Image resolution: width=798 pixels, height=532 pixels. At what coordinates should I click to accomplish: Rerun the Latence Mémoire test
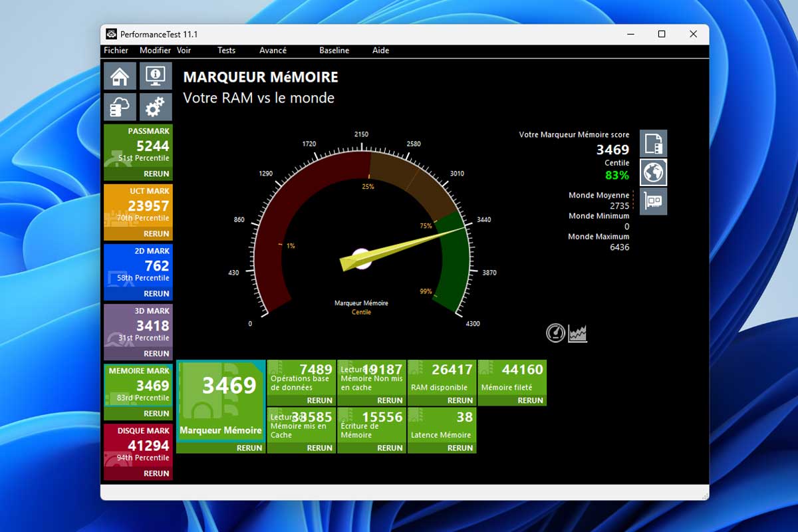(460, 448)
